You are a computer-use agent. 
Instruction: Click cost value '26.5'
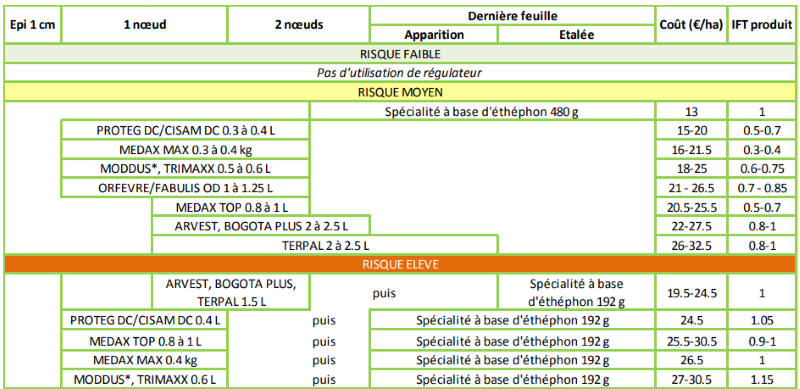[691, 359]
